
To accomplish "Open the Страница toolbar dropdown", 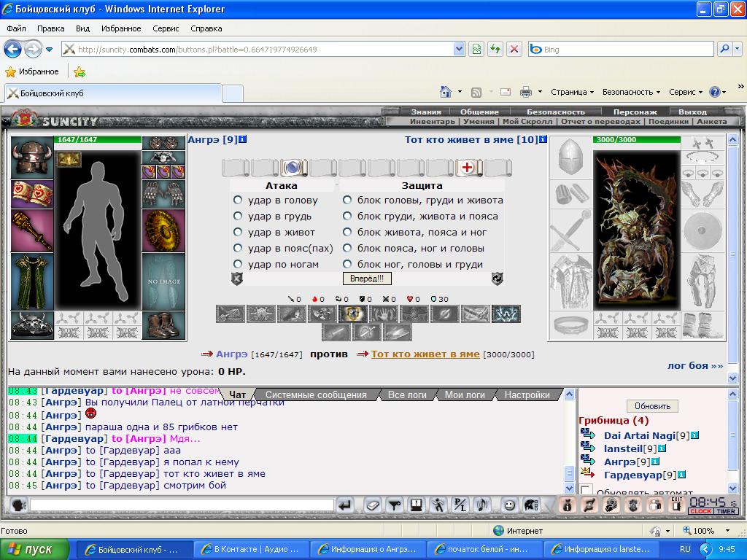I will click(x=572, y=92).
